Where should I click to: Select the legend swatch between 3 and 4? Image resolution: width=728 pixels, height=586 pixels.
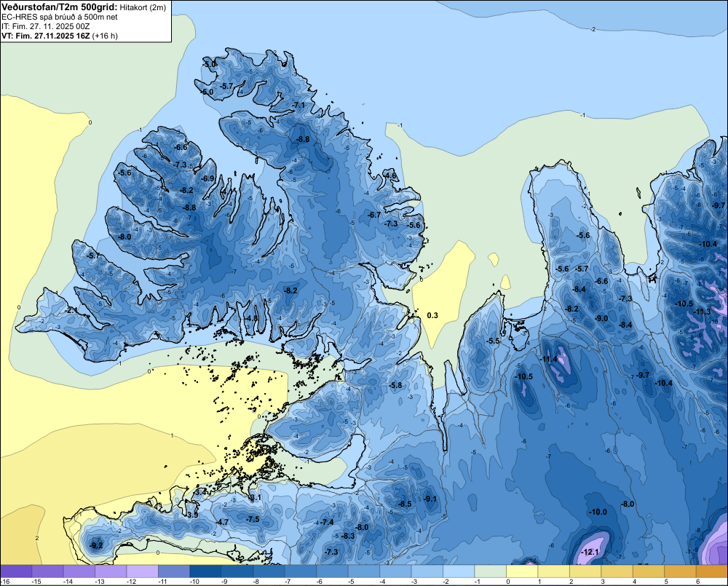pos(617,571)
